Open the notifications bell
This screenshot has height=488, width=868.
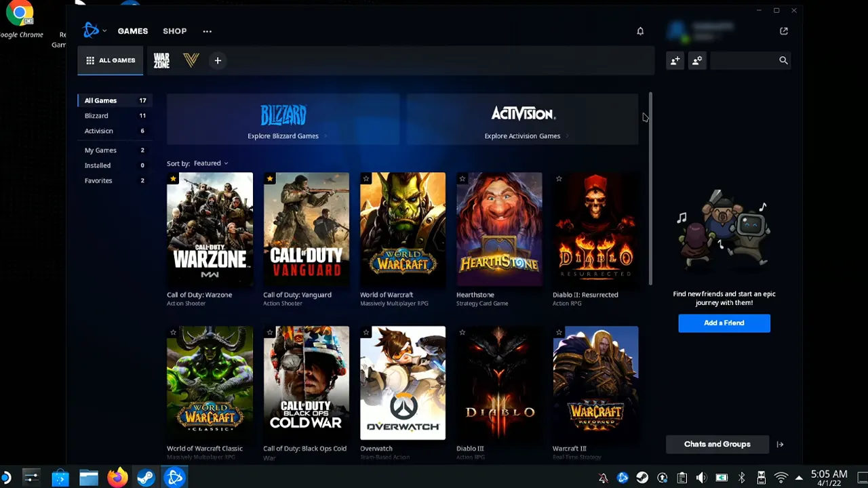pos(640,31)
